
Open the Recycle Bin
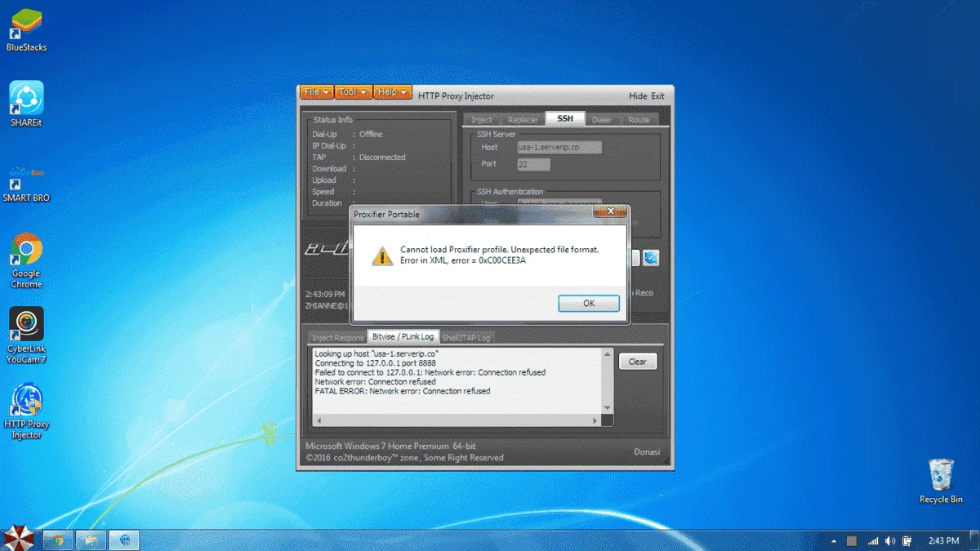[941, 481]
